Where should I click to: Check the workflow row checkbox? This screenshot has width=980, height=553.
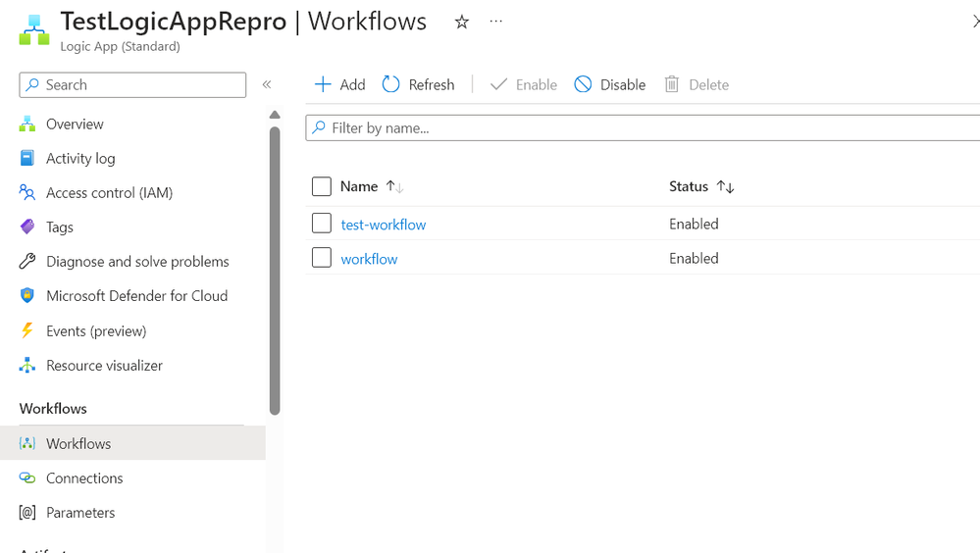pos(321,258)
